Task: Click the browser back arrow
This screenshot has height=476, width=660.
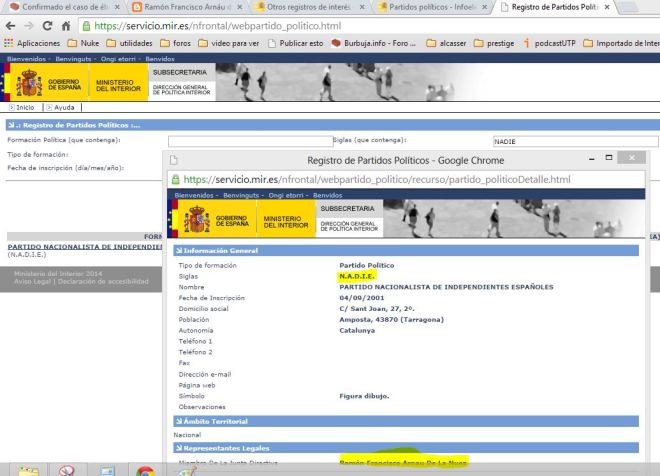Action: tap(12, 24)
